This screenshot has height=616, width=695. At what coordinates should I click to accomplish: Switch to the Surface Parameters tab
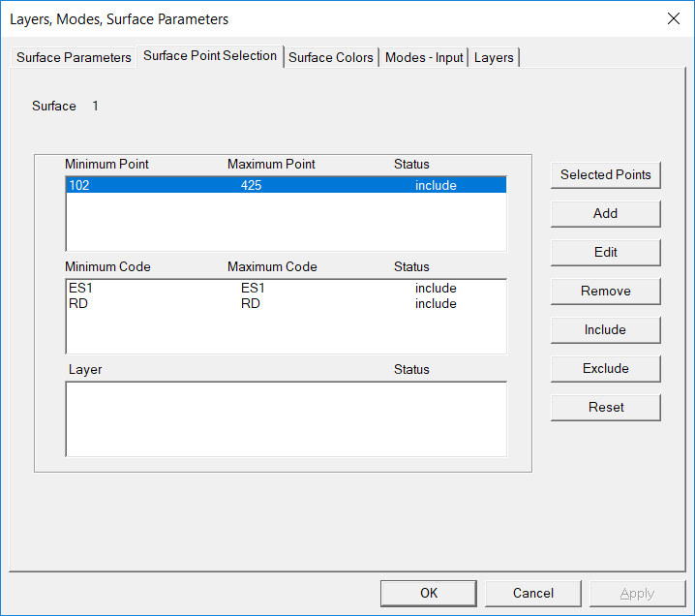pyautogui.click(x=74, y=57)
